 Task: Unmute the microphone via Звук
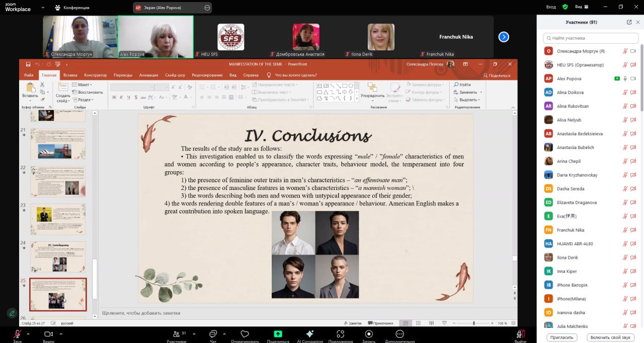(x=17, y=334)
